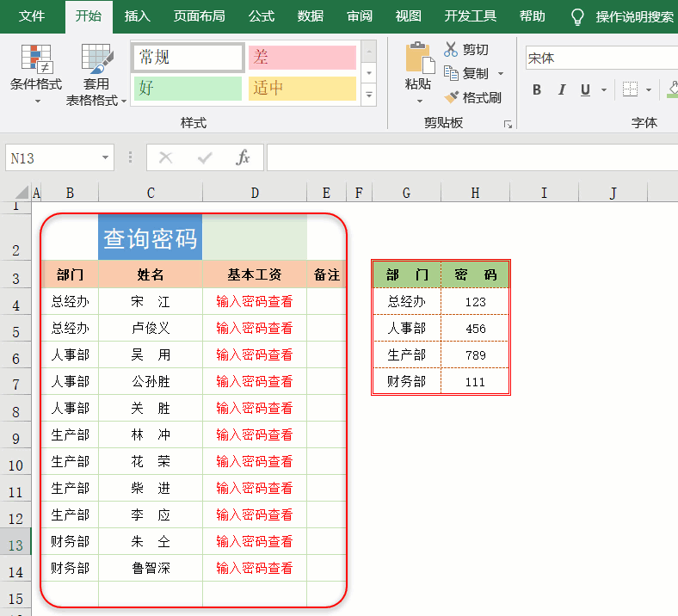
Task: Switch to the 页面布局 tab
Action: point(200,16)
